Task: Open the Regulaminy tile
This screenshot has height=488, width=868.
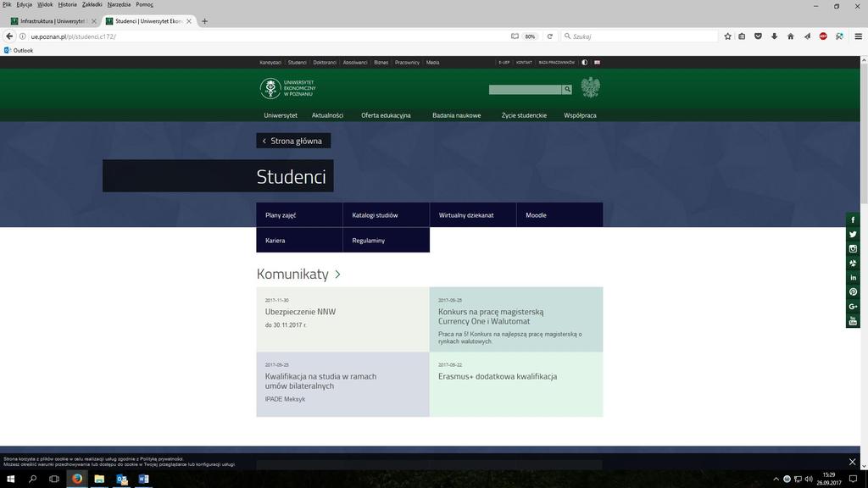Action: 387,240
